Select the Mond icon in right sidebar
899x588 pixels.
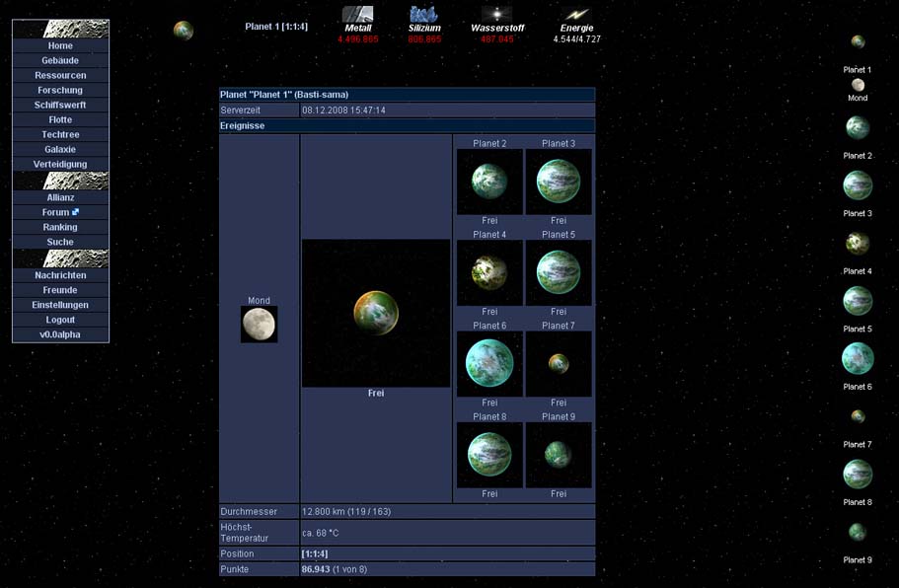click(858, 85)
